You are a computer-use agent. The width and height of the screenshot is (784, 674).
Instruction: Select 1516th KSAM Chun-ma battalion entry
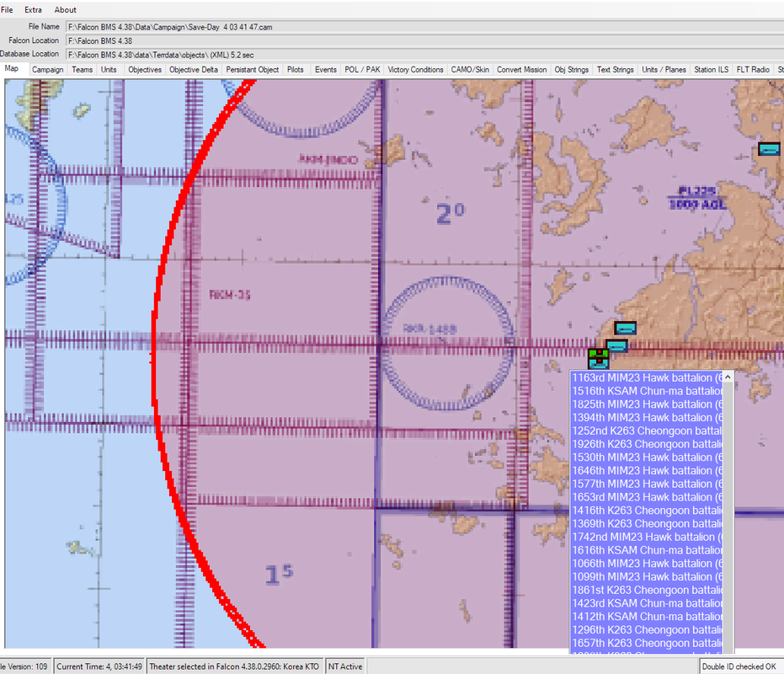(647, 391)
